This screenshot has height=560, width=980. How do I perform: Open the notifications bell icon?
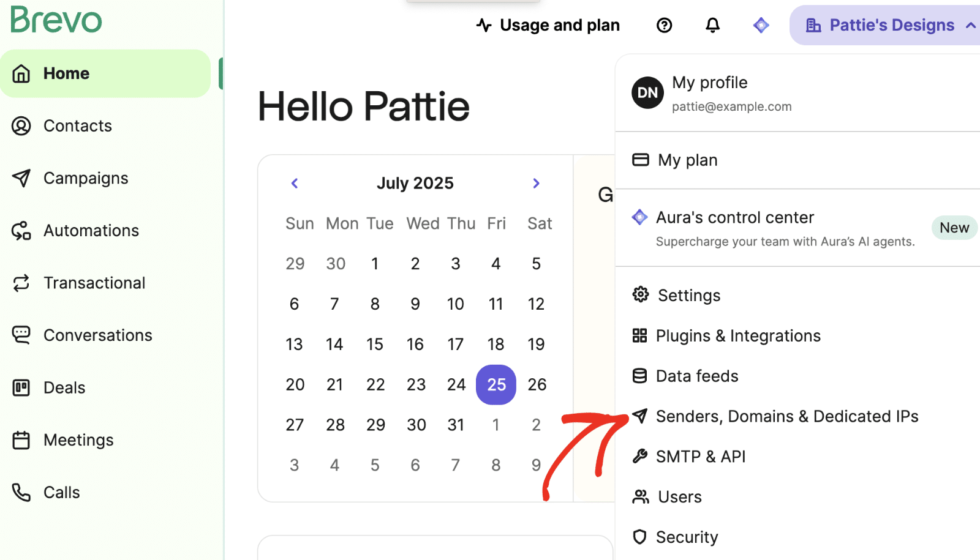tap(712, 25)
